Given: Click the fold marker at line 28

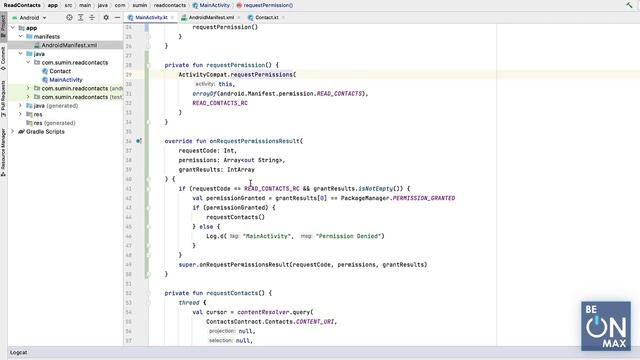Looking at the screenshot, I should (x=148, y=65).
